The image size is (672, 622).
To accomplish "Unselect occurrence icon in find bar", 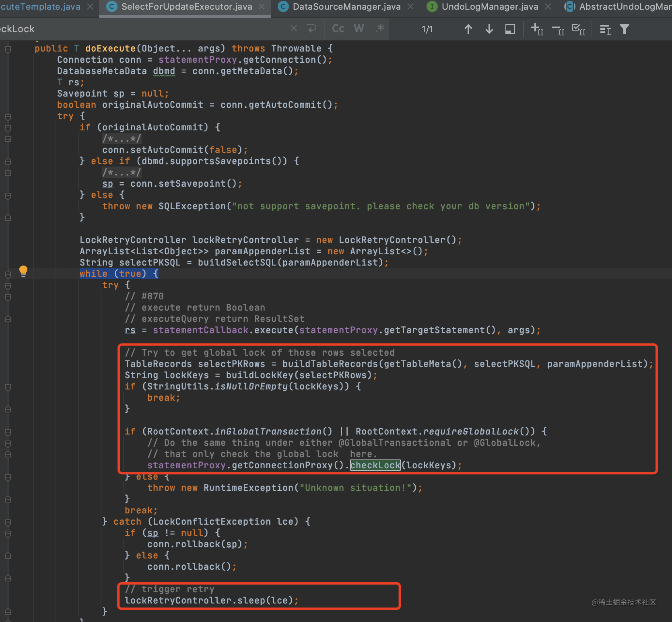I will point(558,29).
